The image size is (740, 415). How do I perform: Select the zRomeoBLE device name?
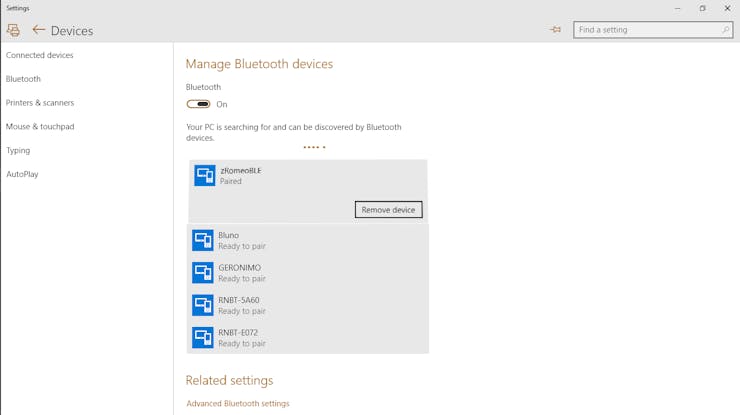[x=241, y=170]
